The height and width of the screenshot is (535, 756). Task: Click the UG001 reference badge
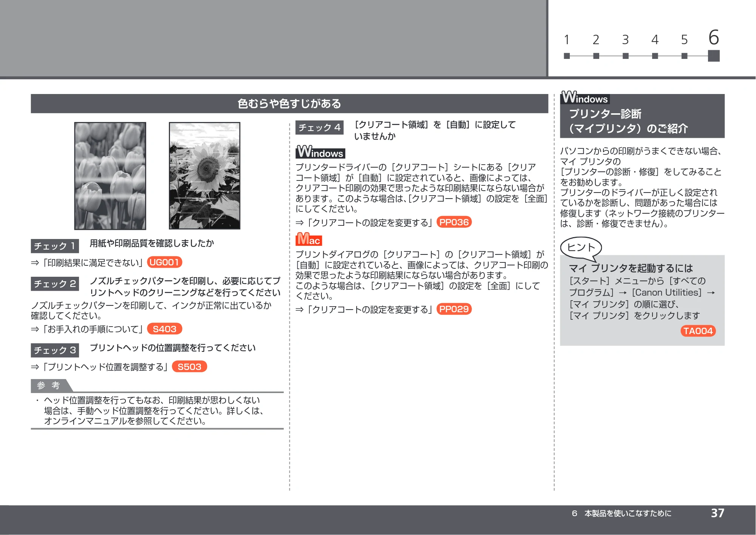(x=164, y=262)
